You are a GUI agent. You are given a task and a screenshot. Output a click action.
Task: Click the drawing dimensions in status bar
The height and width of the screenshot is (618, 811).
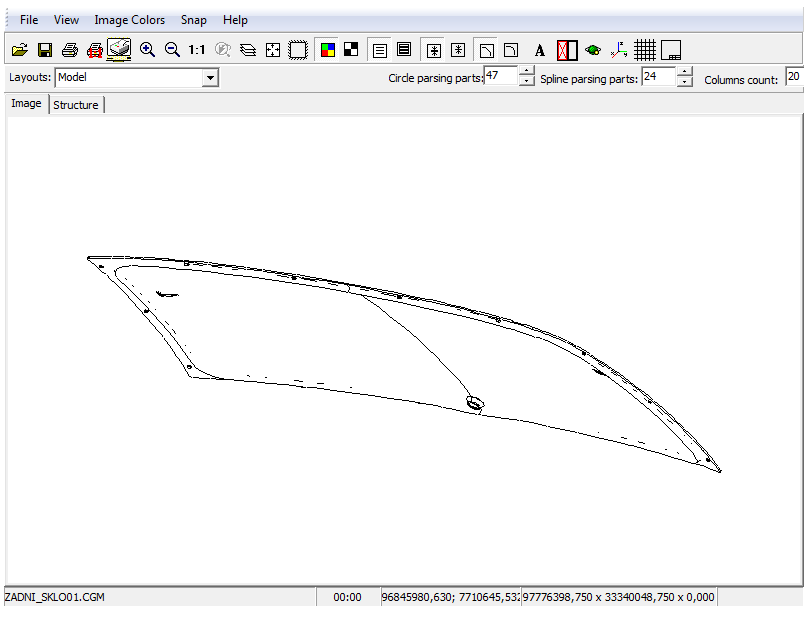(619, 597)
